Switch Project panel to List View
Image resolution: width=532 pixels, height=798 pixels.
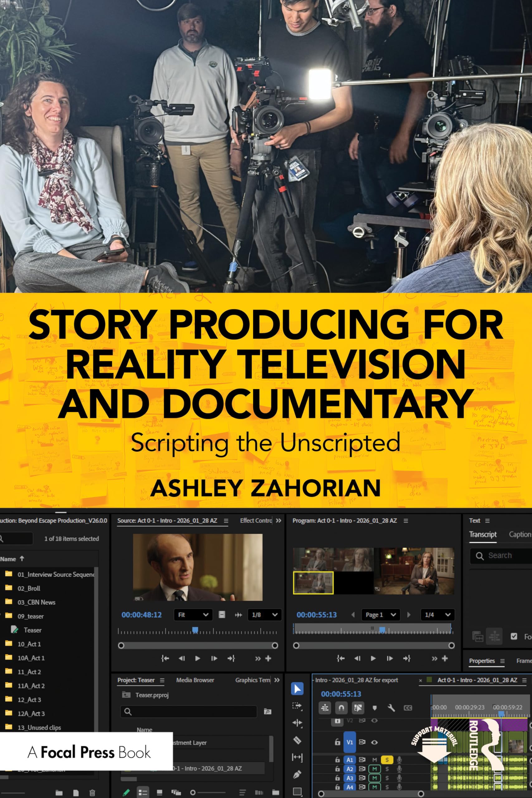tap(143, 793)
